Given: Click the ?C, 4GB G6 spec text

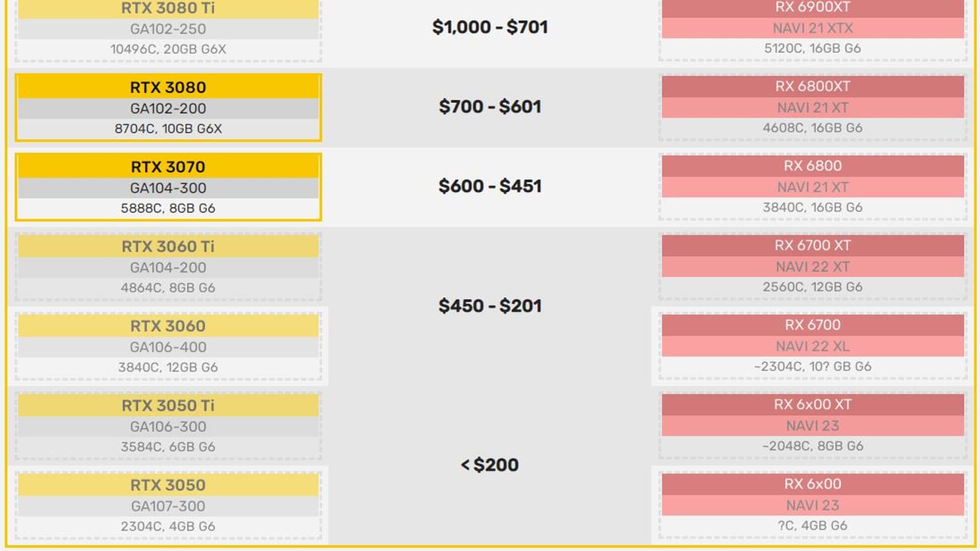Looking at the screenshot, I should click(812, 526).
